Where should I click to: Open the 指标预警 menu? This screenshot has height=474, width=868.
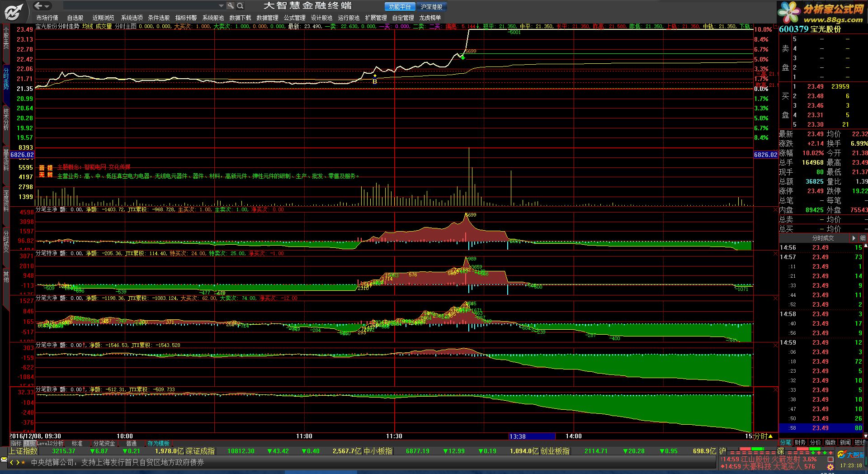186,18
